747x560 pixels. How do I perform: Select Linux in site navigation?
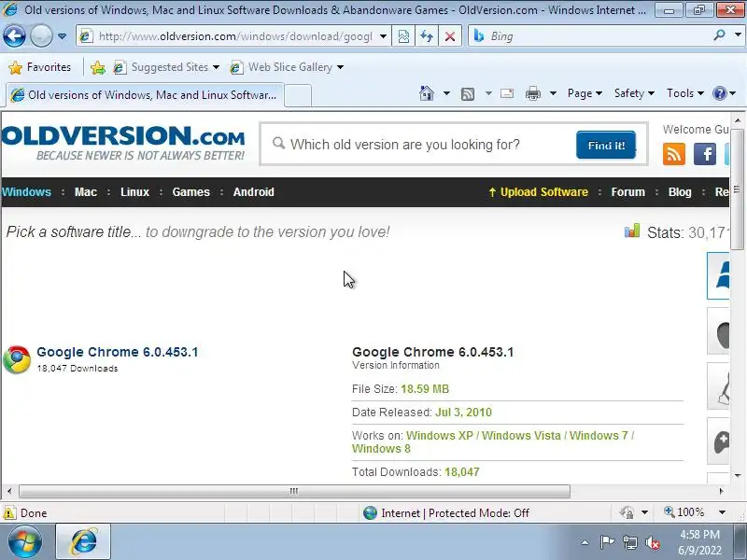(134, 192)
